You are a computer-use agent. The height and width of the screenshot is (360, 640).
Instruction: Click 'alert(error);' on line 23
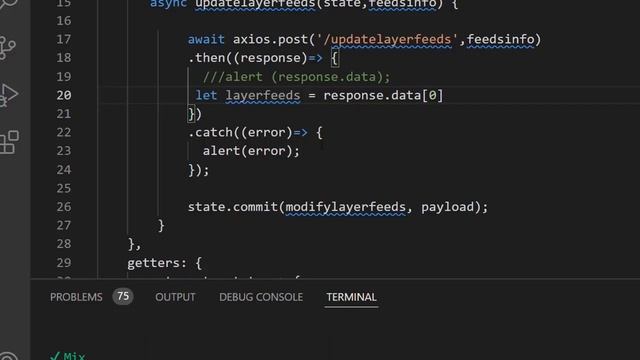pyautogui.click(x=251, y=151)
